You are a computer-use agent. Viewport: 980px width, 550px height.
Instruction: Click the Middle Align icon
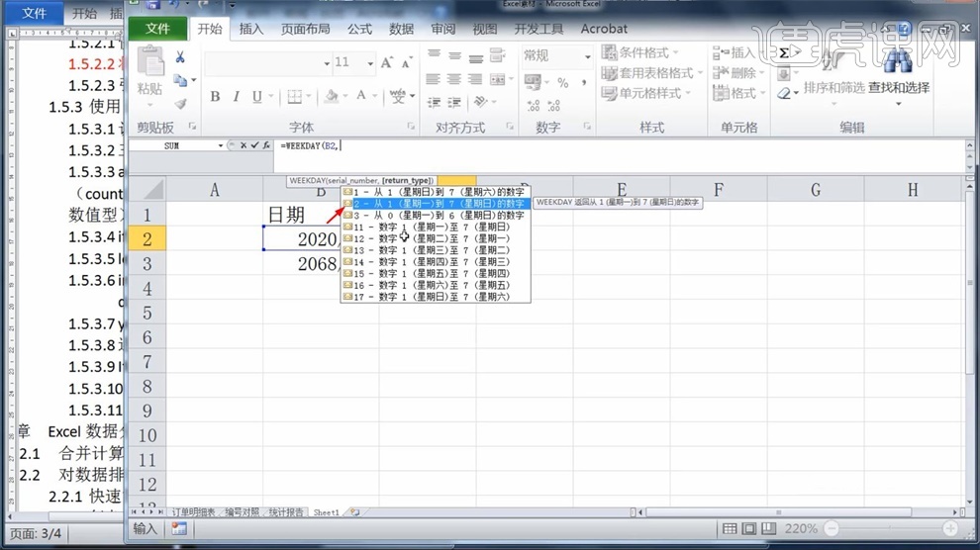454,55
